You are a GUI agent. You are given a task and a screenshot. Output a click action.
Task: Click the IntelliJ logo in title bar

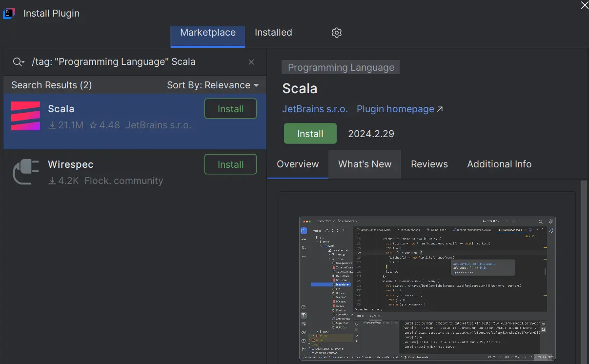9,13
